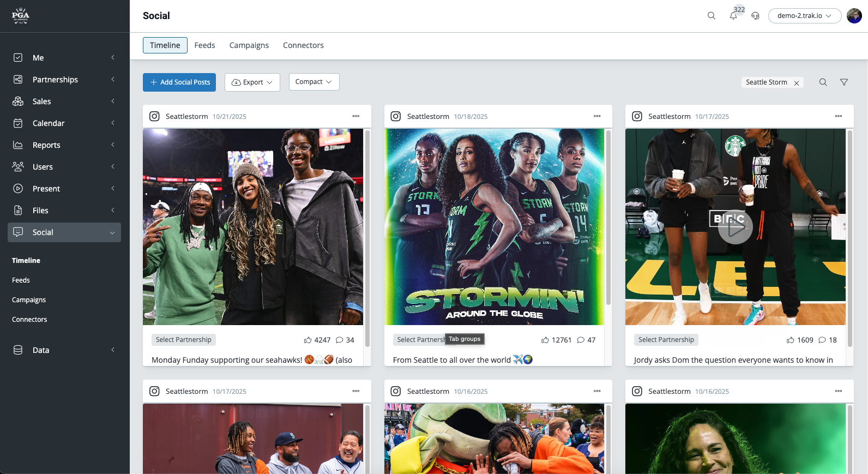The height and width of the screenshot is (474, 868).
Task: Click the Instagram icon on the 10/21/2025 post
Action: (155, 116)
